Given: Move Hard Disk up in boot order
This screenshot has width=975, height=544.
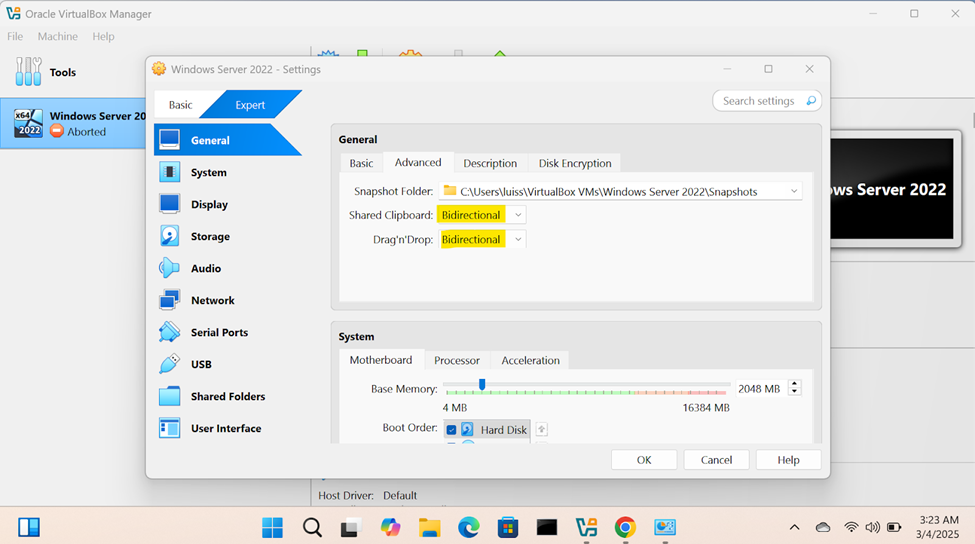Looking at the screenshot, I should pyautogui.click(x=542, y=430).
